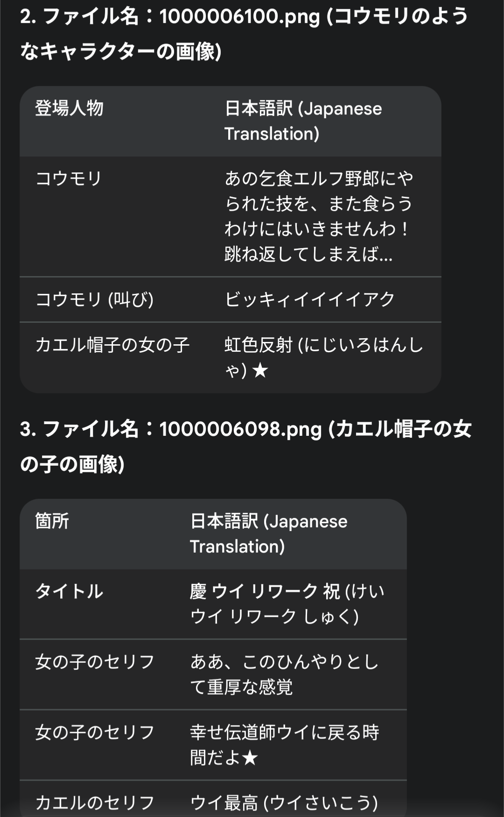Click the translation starting with あの乞食エルフ野郎

pyautogui.click(x=319, y=216)
